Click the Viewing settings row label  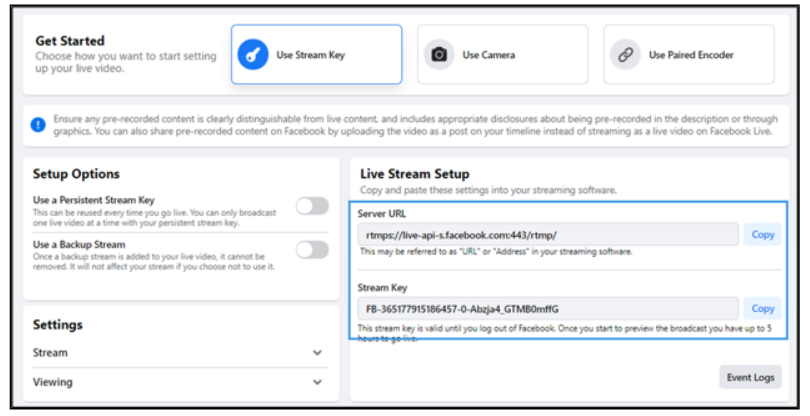(53, 382)
